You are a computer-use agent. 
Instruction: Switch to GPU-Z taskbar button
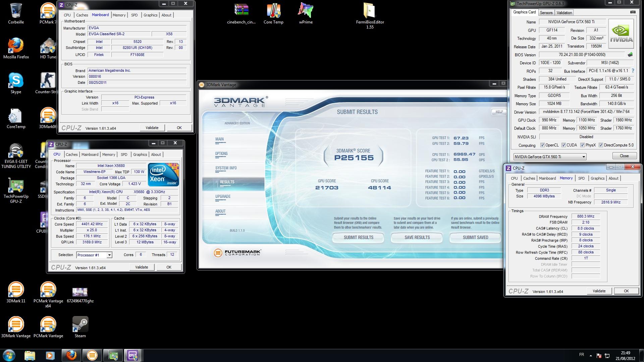(x=113, y=355)
